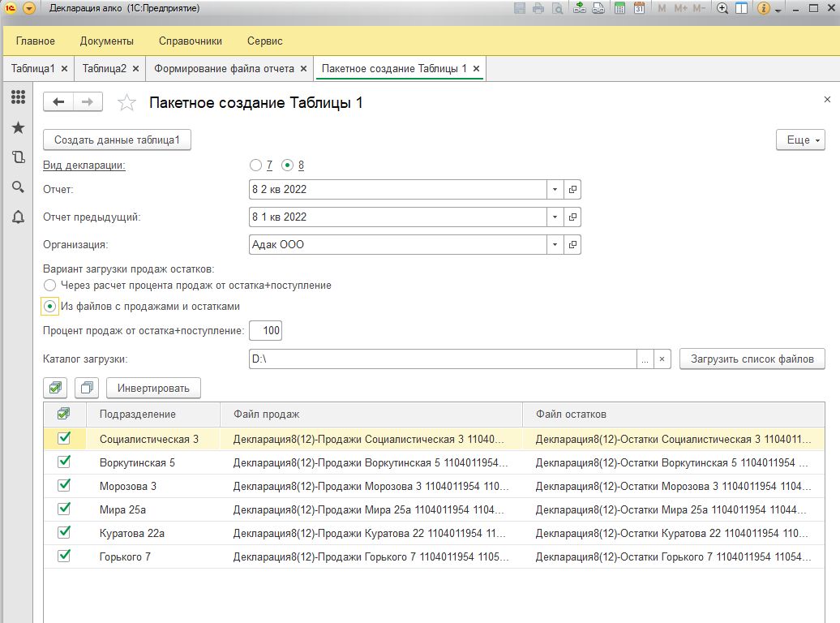
Task: Close the Таблица2 tab
Action: (135, 69)
